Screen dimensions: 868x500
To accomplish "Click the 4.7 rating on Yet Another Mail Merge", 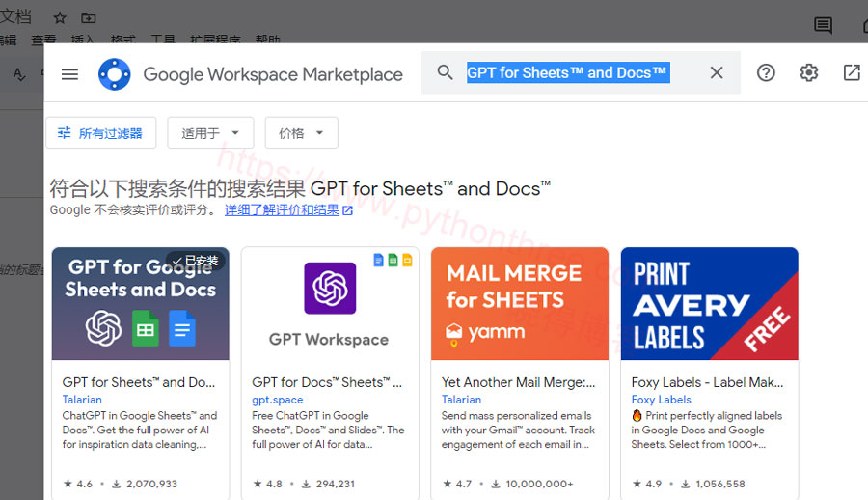I will pyautogui.click(x=457, y=484).
